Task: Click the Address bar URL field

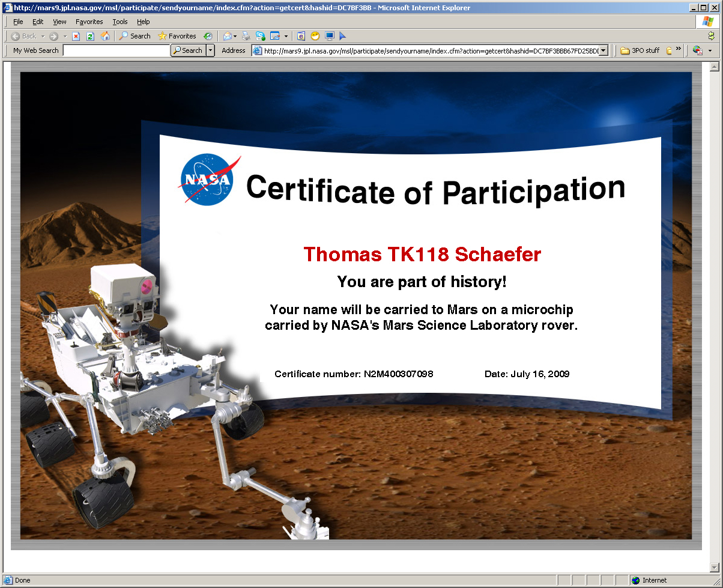Action: coord(431,51)
